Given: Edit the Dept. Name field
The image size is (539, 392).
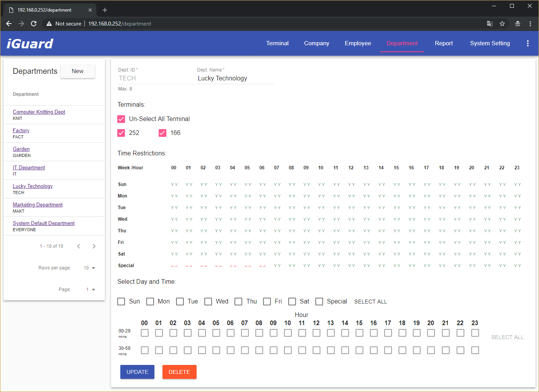Looking at the screenshot, I should point(235,78).
